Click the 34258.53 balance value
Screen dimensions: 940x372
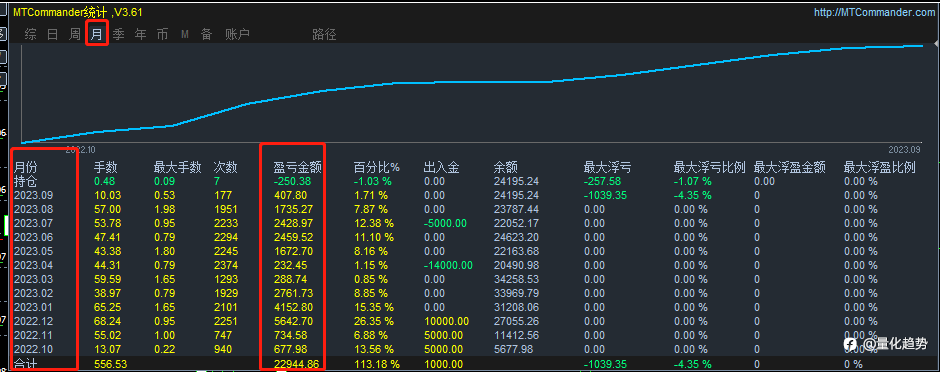coord(516,279)
